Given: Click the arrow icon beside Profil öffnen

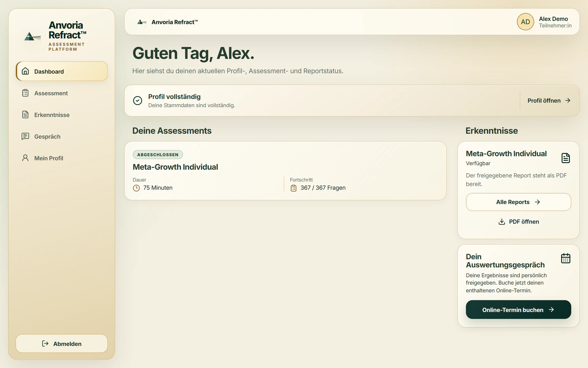Looking at the screenshot, I should (x=568, y=101).
